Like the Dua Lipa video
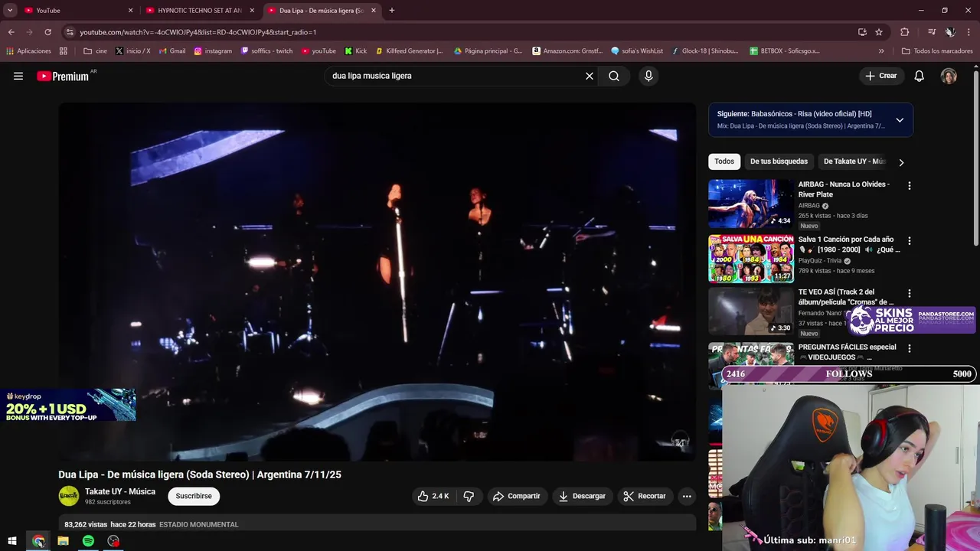Viewport: 980px width, 551px height. pos(433,496)
